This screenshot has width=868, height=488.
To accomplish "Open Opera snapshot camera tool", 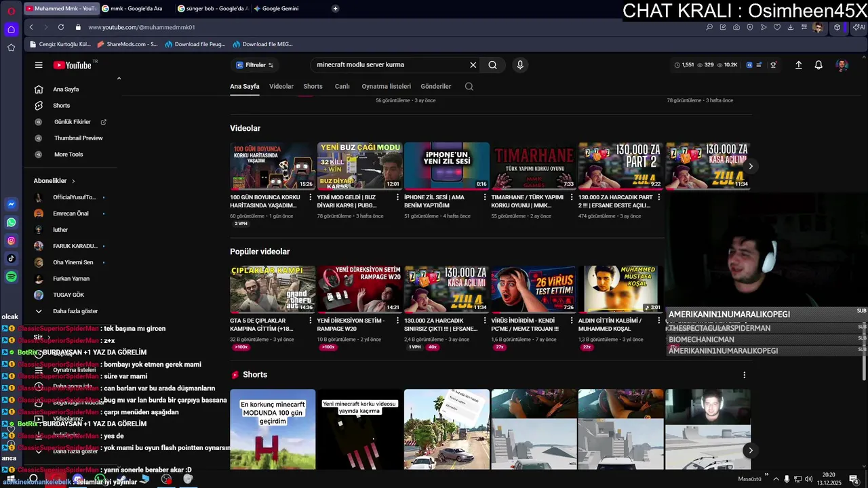I will pyautogui.click(x=736, y=27).
